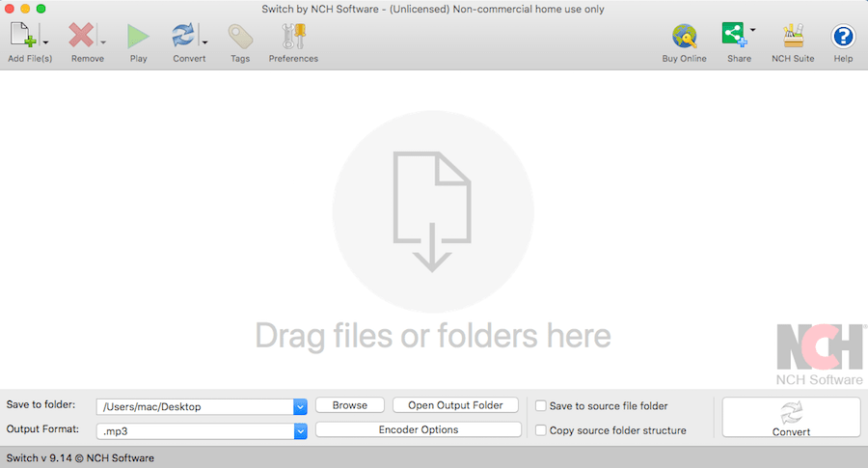
Task: Open Preferences from the toolbar
Action: pos(293,36)
